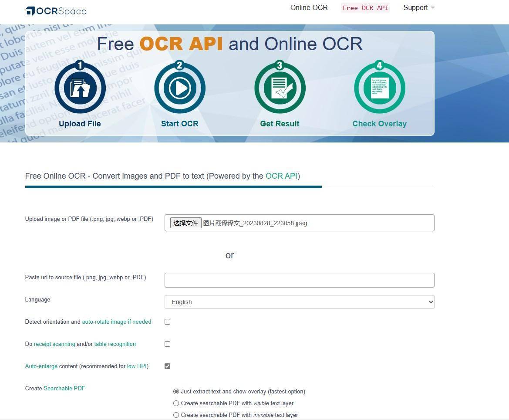The image size is (509, 420).
Task: Uncheck the Auto-enlarge content checkbox
Action: (x=168, y=366)
